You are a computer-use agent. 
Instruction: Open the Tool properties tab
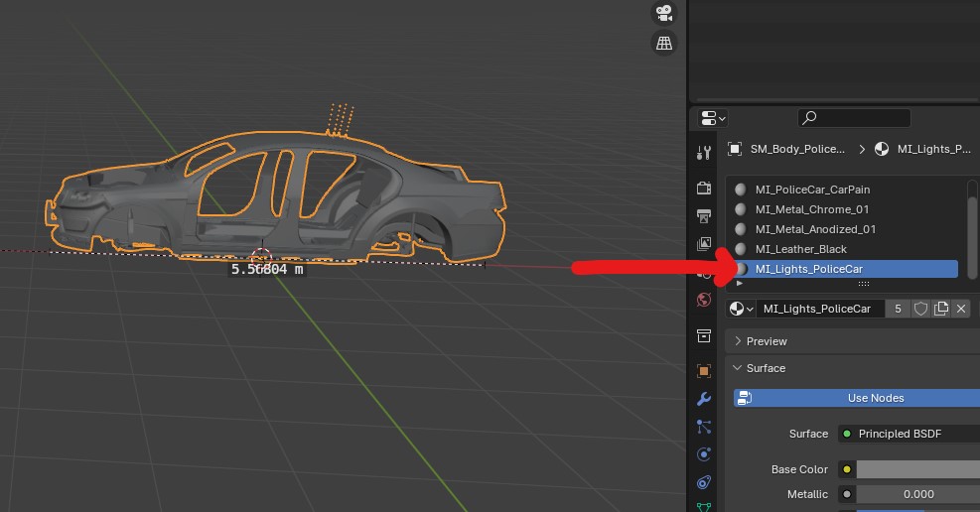(704, 152)
